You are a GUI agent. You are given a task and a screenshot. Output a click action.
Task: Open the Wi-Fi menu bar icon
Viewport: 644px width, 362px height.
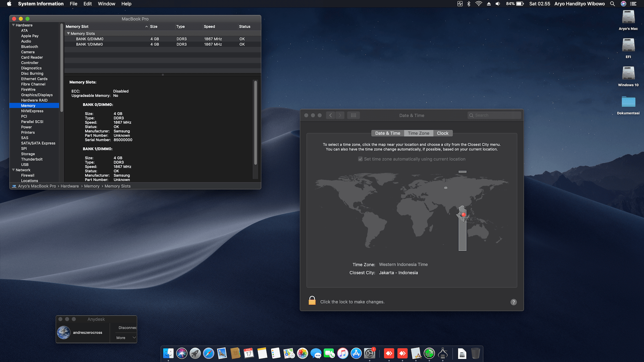tap(479, 4)
